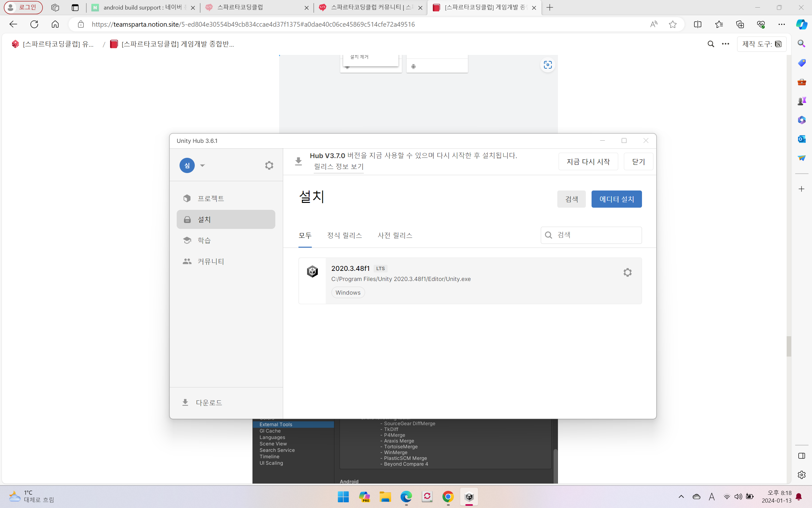
Task: Open Edge collections icon
Action: coord(740,24)
